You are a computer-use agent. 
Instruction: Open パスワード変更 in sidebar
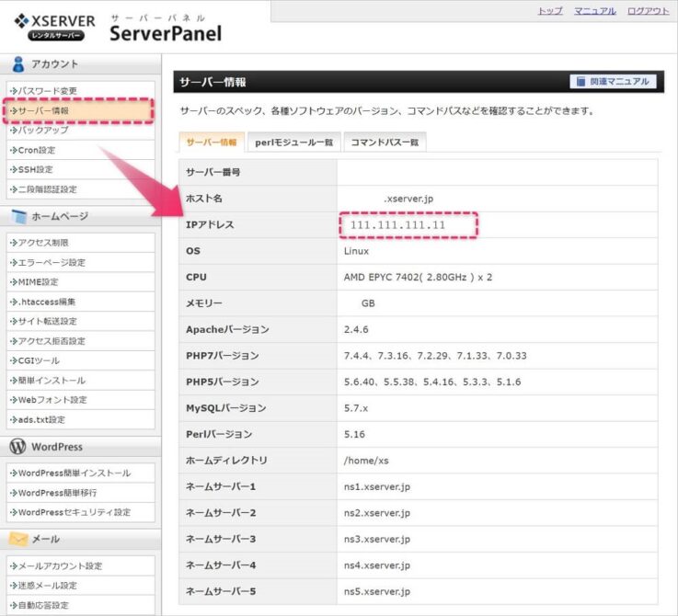pos(80,91)
